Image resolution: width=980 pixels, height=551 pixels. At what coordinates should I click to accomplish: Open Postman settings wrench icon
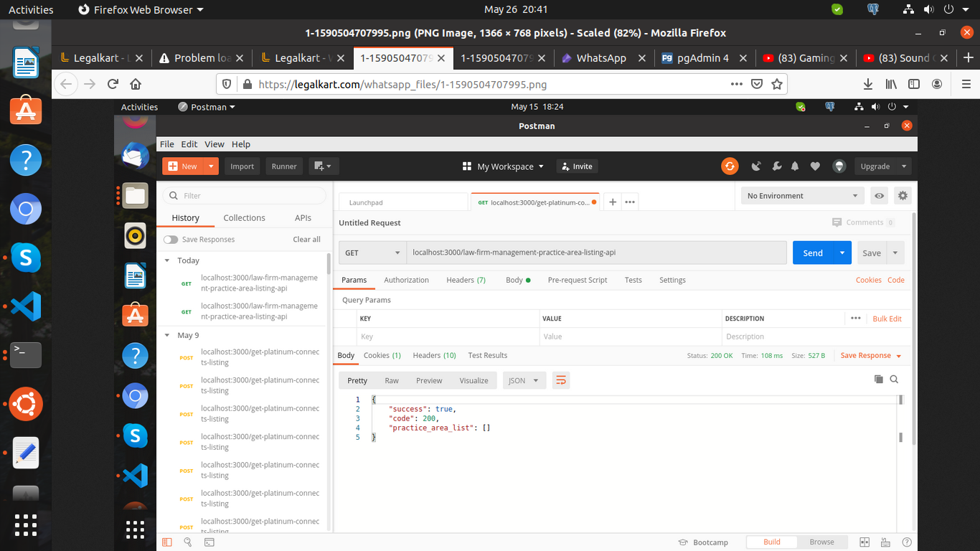(776, 166)
